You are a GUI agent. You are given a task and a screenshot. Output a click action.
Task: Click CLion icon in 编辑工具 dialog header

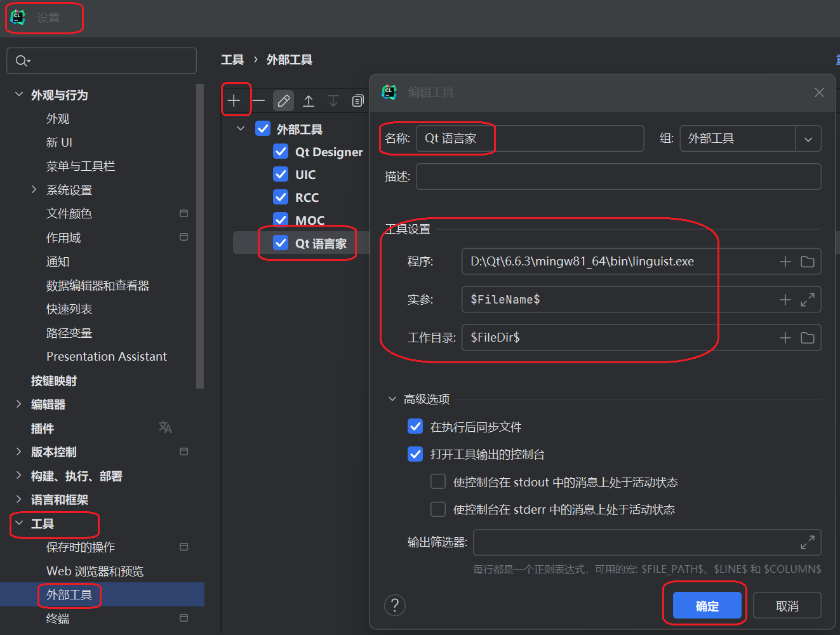click(x=389, y=92)
